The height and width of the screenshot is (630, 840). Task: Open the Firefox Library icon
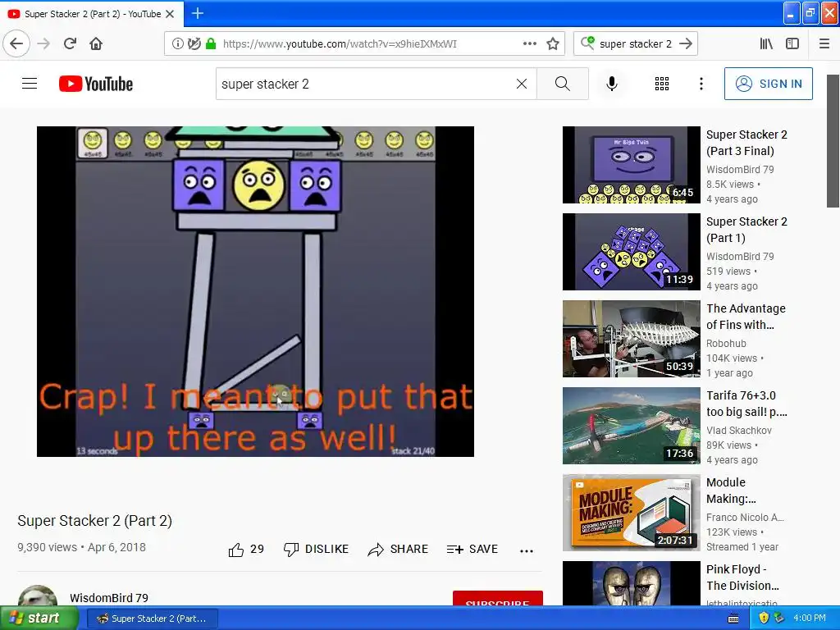tap(766, 43)
